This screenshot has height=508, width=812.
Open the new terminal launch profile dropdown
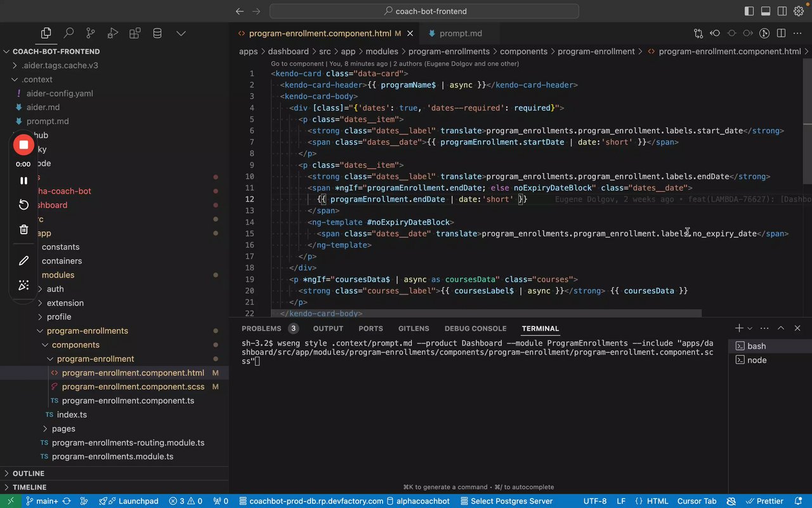tap(750, 328)
